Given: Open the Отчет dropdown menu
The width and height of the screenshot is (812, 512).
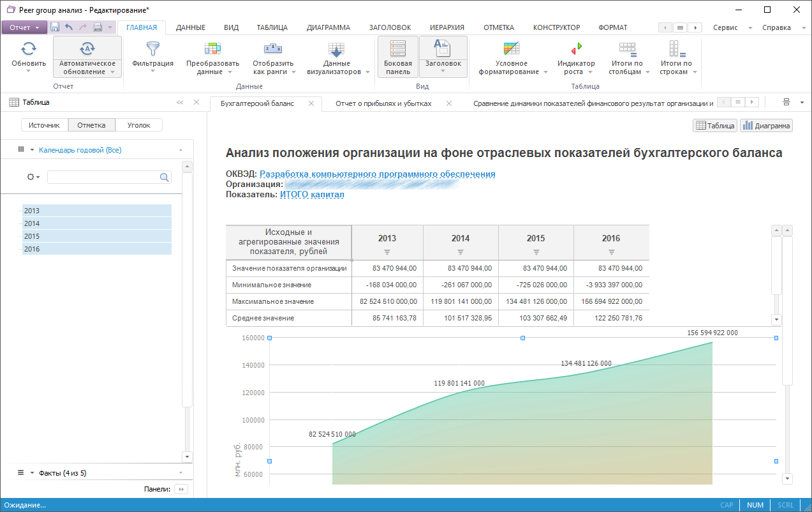Looking at the screenshot, I should tap(24, 27).
